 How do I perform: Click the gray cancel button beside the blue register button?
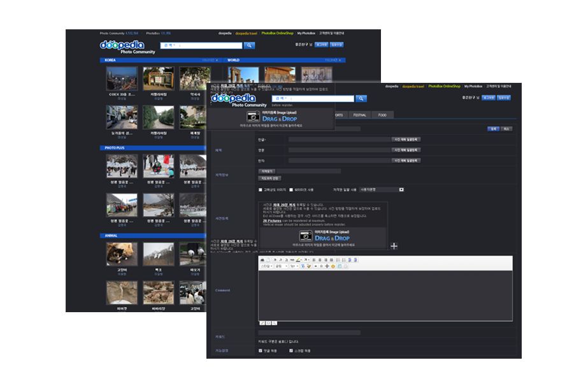(506, 129)
